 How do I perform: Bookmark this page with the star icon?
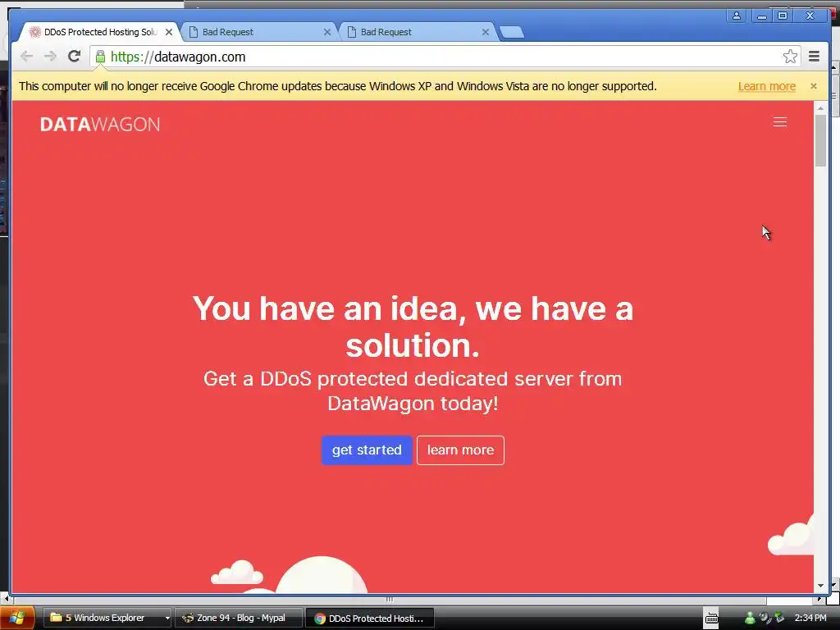pyautogui.click(x=790, y=57)
